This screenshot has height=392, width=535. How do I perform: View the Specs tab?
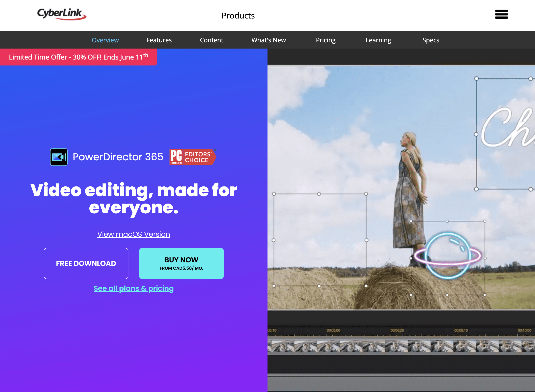pyautogui.click(x=430, y=40)
